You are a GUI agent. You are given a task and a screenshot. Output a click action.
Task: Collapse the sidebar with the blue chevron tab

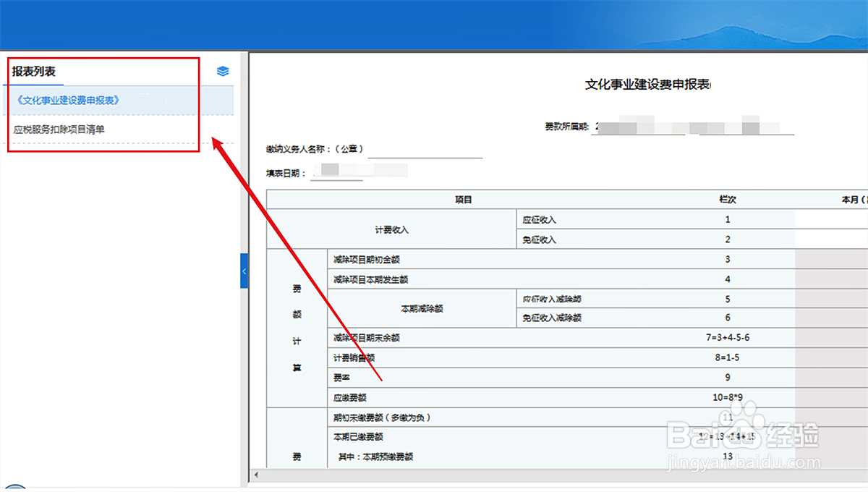(244, 271)
